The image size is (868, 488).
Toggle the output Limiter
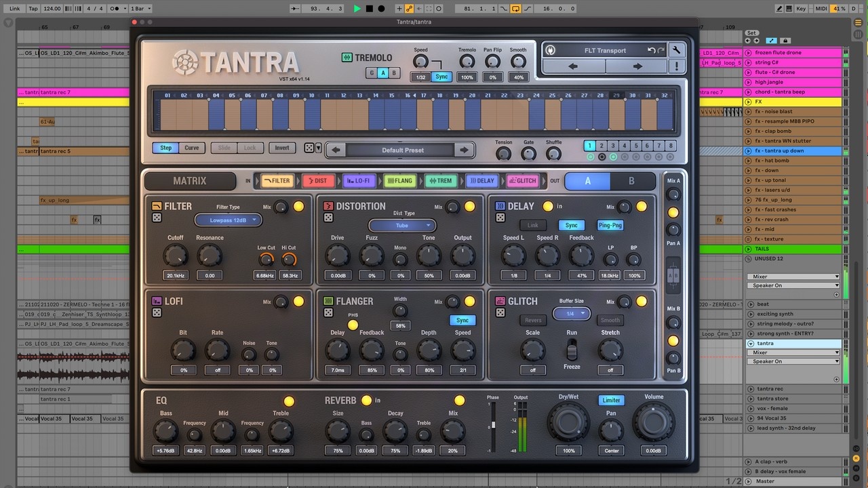611,400
